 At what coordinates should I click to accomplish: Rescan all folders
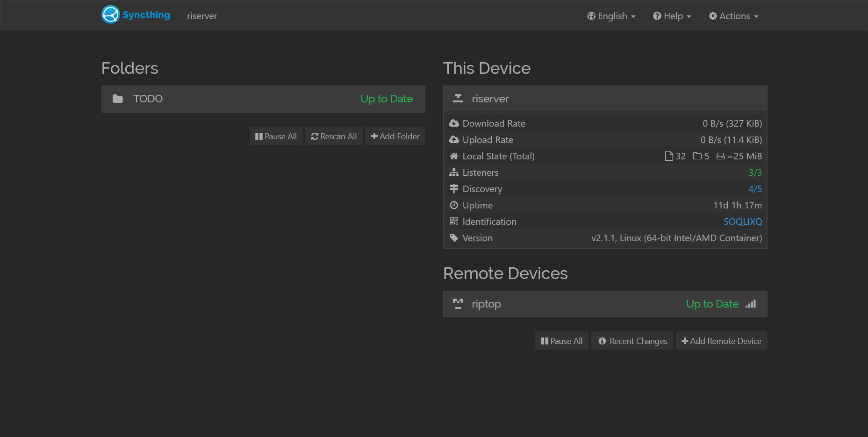(334, 136)
